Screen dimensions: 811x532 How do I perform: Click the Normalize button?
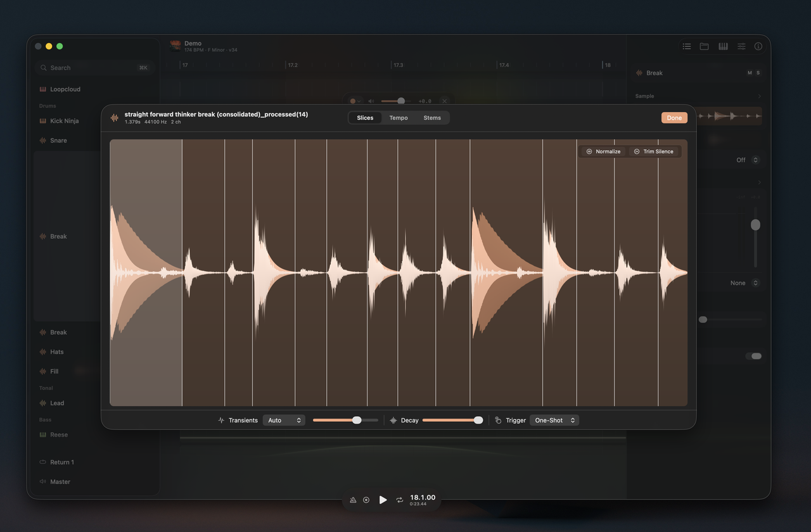tap(603, 152)
